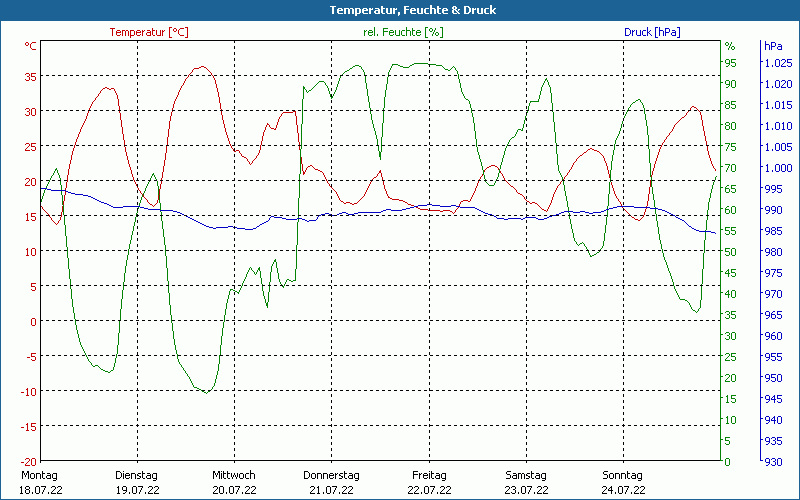Click pressure axis value '960'
Image resolution: width=800 pixels, height=500 pixels.
773,336
